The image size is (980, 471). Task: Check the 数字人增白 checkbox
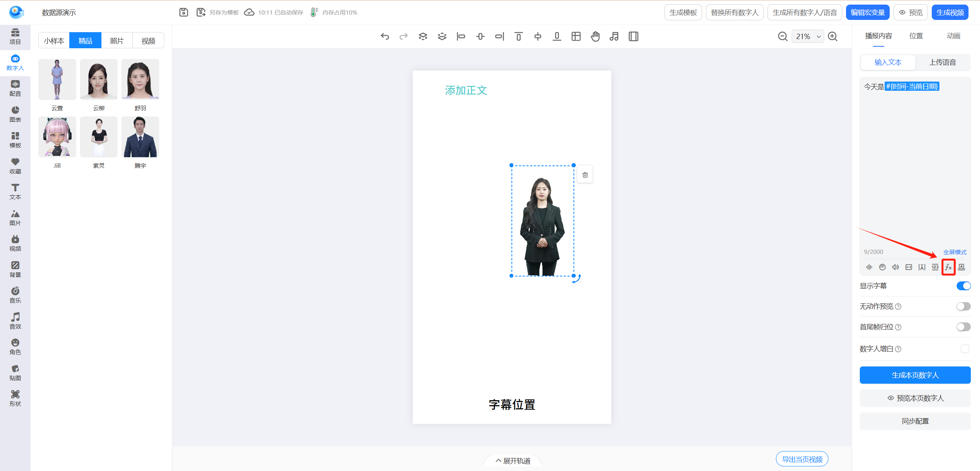pos(965,349)
